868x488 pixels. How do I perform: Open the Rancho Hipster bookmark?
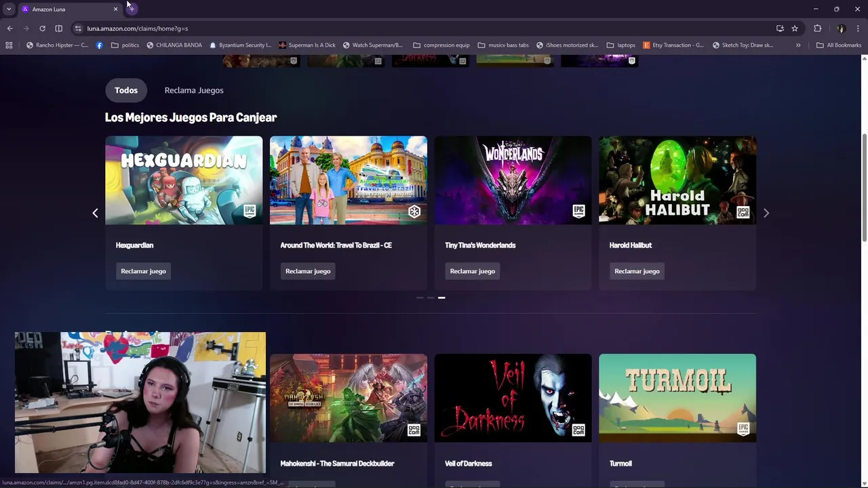[57, 45]
